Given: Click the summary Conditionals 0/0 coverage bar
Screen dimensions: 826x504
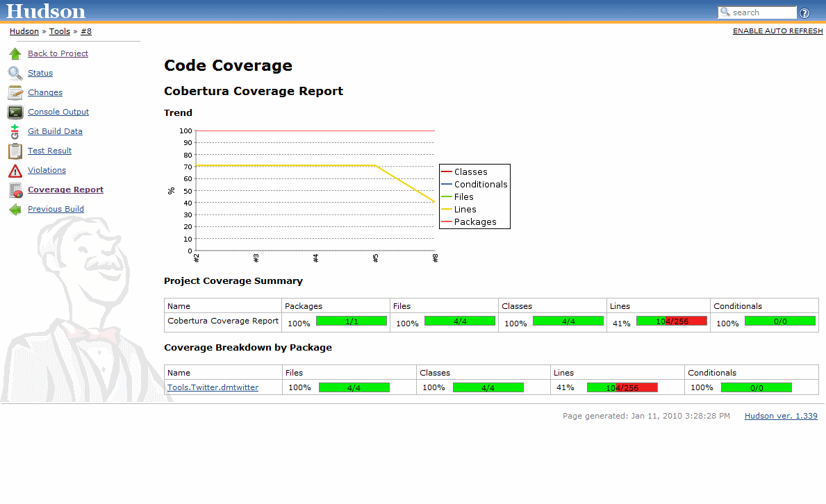Looking at the screenshot, I should tap(780, 321).
